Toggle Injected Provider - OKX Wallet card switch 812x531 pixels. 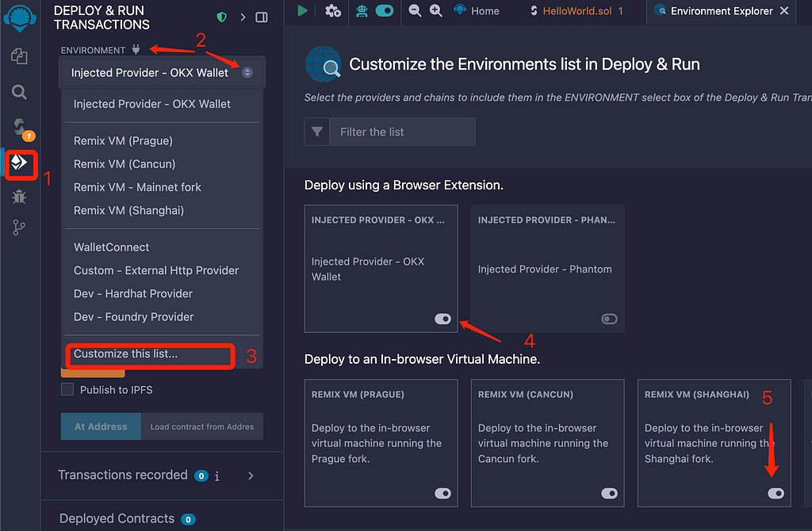point(442,319)
